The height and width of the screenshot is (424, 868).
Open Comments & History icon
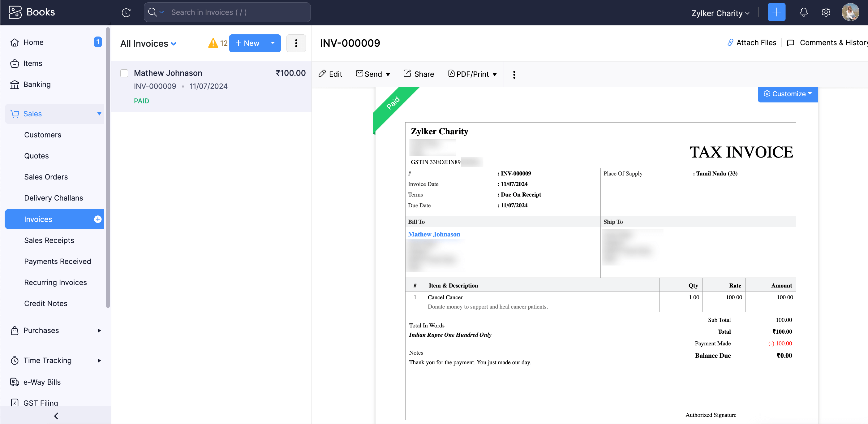click(x=792, y=43)
